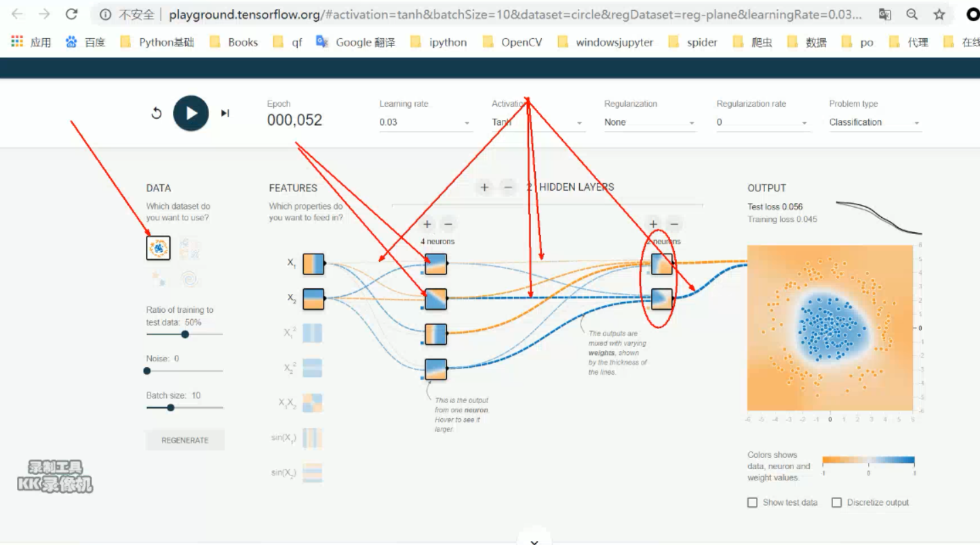This screenshot has height=545, width=980.
Task: Select the spiral dataset thumbnail
Action: 189,278
